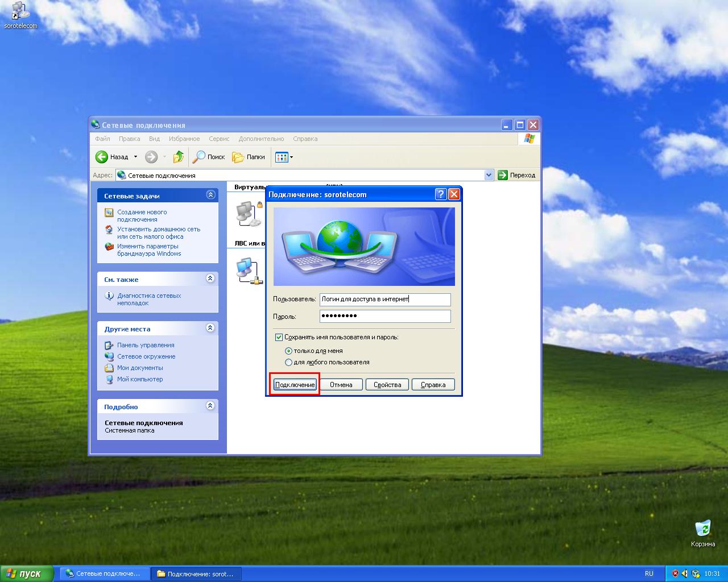Image resolution: width=728 pixels, height=582 pixels.
Task: Collapse the Другие места panel
Action: click(210, 328)
